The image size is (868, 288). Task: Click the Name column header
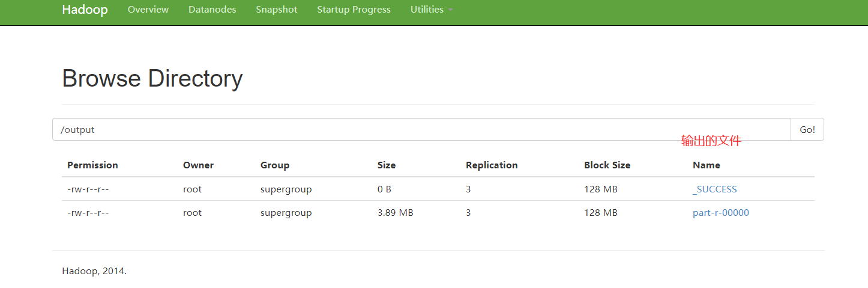coord(707,165)
